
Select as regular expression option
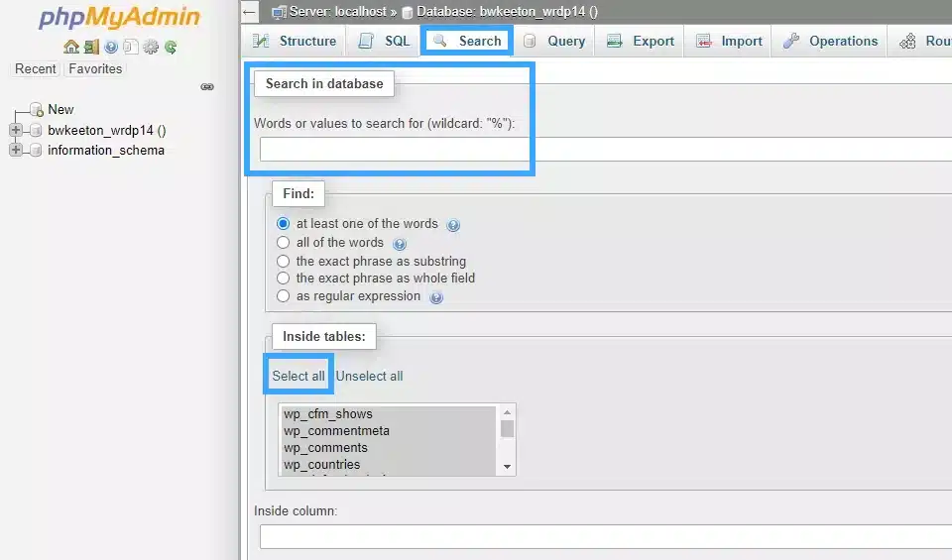pos(283,296)
